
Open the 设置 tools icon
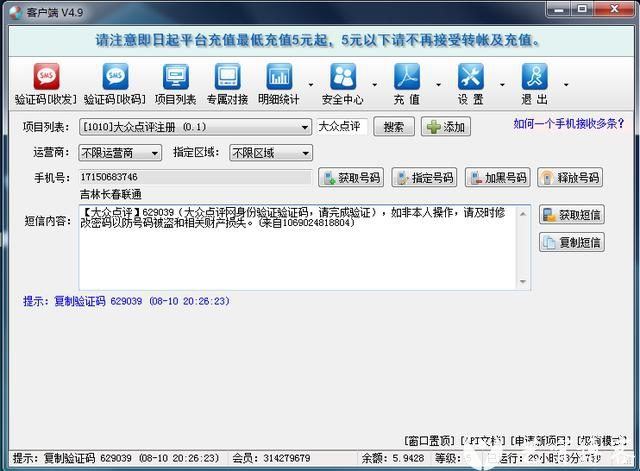[471, 77]
